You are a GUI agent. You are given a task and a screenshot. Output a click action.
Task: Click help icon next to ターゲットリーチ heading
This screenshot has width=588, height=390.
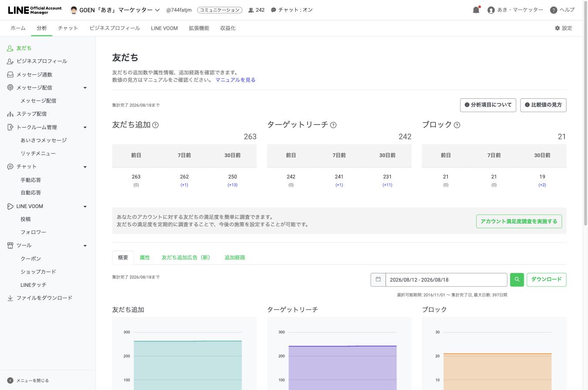(333, 125)
